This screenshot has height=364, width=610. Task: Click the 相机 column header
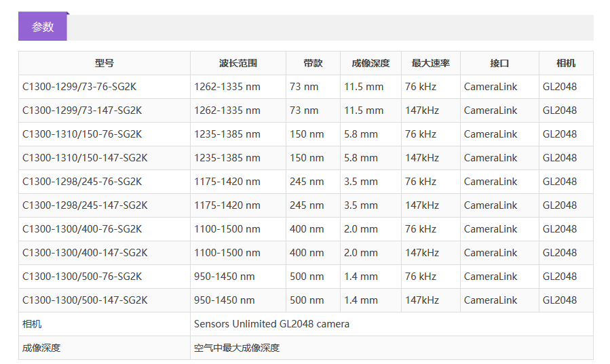pos(566,63)
